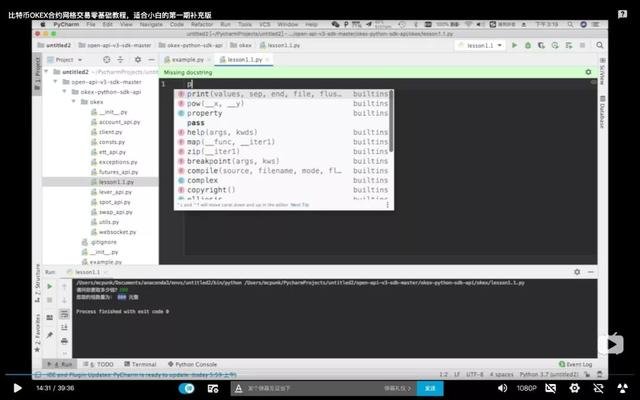Open the Refactor menu in menu bar
Viewport: 640px width, 400px height.
coord(202,24)
